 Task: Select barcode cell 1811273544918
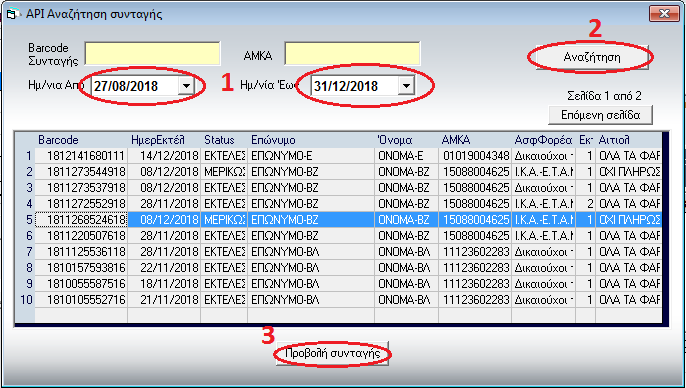pyautogui.click(x=81, y=172)
